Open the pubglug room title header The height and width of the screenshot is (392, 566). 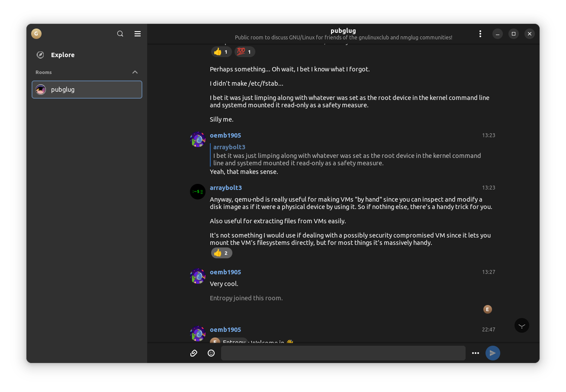pos(343,30)
